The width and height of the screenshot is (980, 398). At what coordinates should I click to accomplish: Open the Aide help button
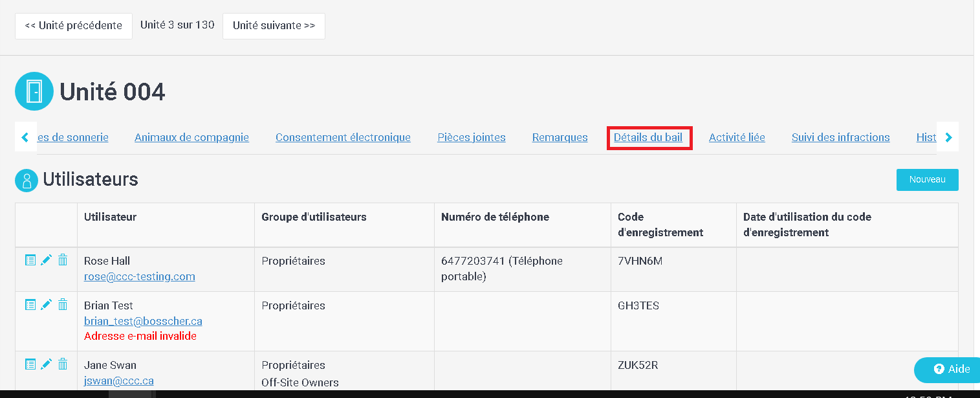tap(947, 370)
